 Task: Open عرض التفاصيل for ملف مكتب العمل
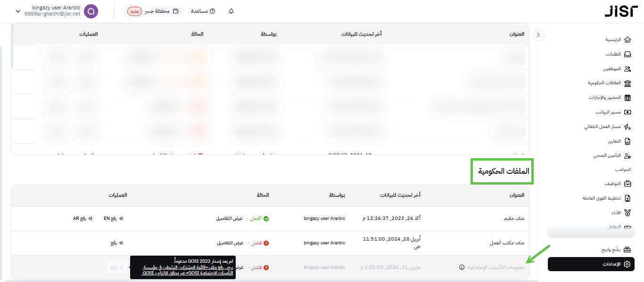click(x=230, y=243)
